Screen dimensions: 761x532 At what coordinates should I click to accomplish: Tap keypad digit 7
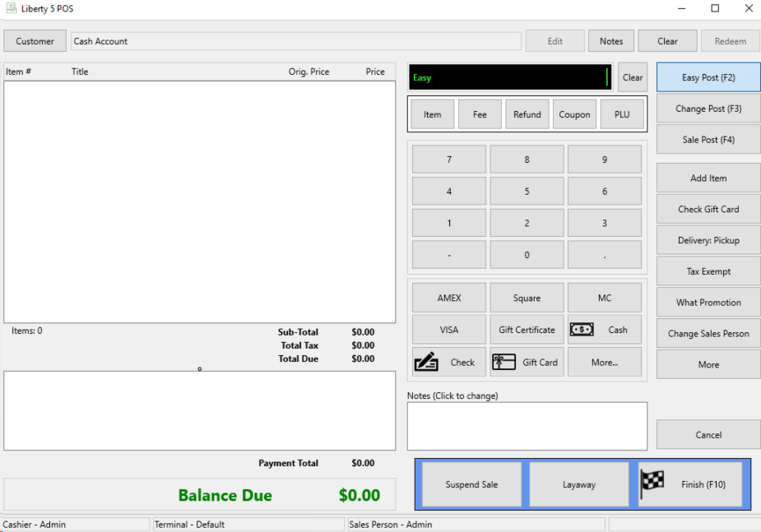(449, 159)
